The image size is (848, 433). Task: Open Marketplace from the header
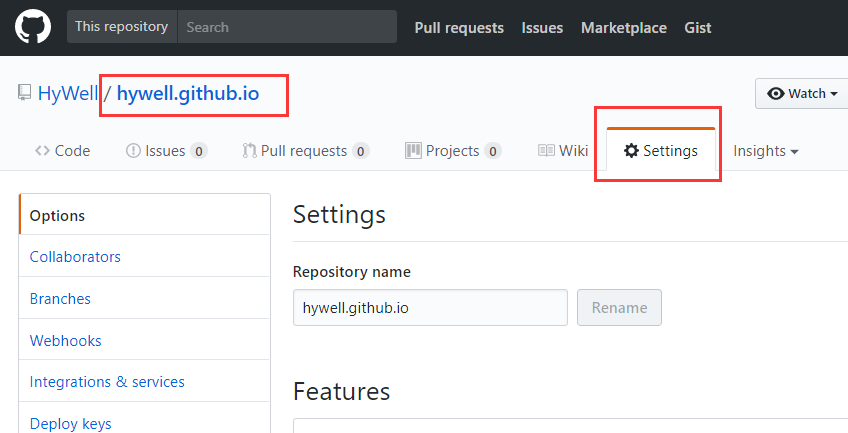tap(624, 28)
